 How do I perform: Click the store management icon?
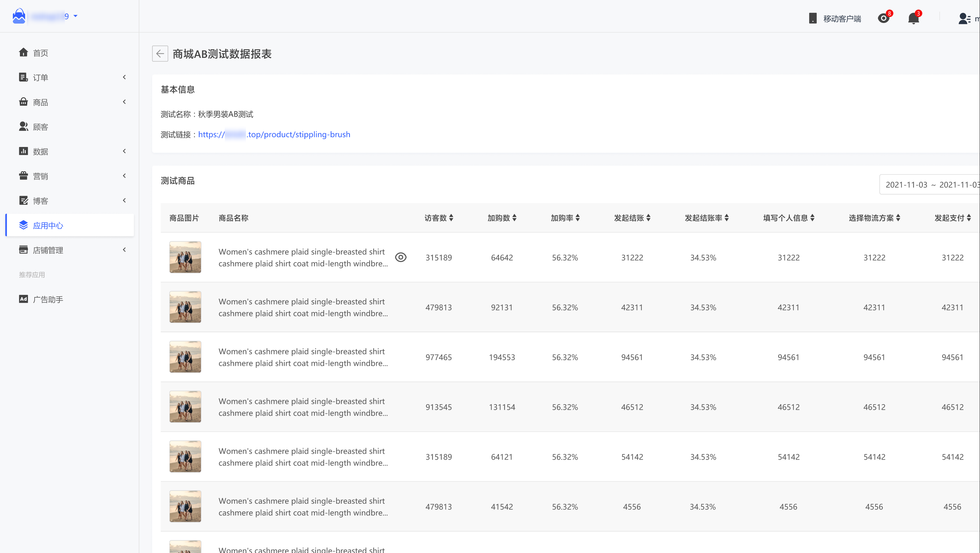click(23, 250)
